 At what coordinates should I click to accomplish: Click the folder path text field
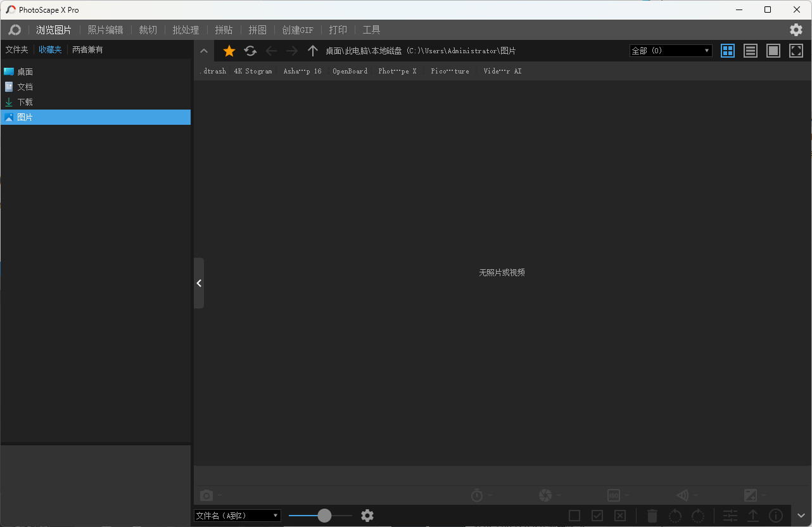click(421, 51)
